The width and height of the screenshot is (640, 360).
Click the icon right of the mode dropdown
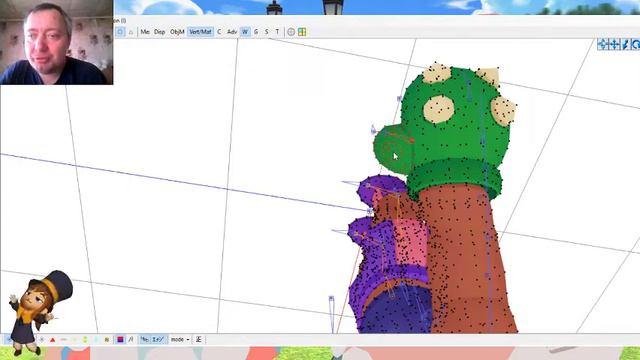click(x=199, y=340)
